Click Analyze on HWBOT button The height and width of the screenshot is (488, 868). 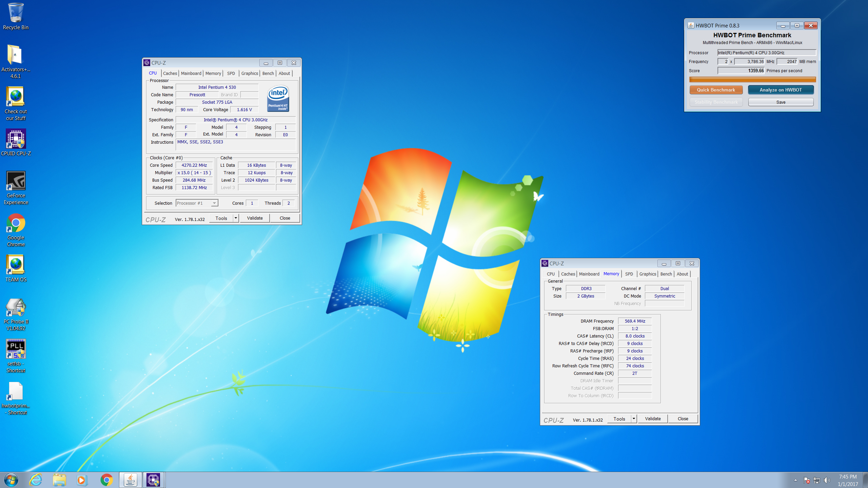point(781,90)
